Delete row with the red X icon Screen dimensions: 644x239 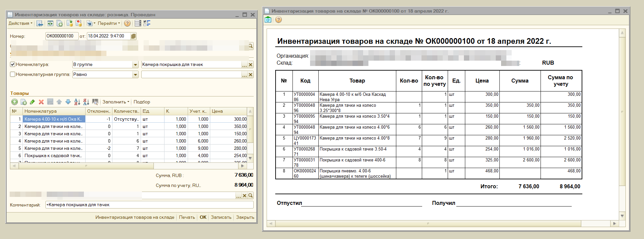pyautogui.click(x=41, y=102)
